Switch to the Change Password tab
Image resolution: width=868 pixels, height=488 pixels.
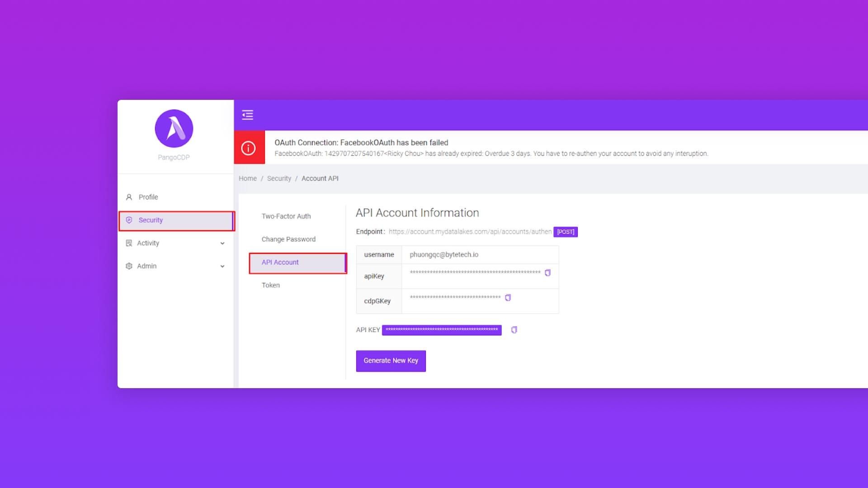click(288, 239)
